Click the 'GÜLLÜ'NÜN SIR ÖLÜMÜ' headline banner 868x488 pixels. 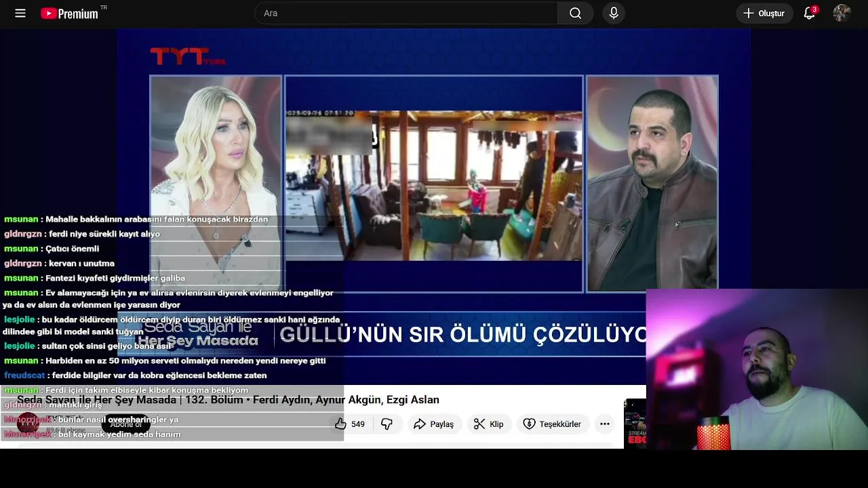click(x=462, y=335)
